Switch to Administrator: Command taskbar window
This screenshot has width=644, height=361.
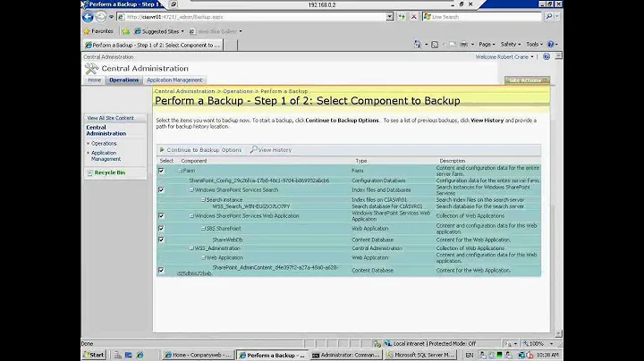pyautogui.click(x=346, y=355)
